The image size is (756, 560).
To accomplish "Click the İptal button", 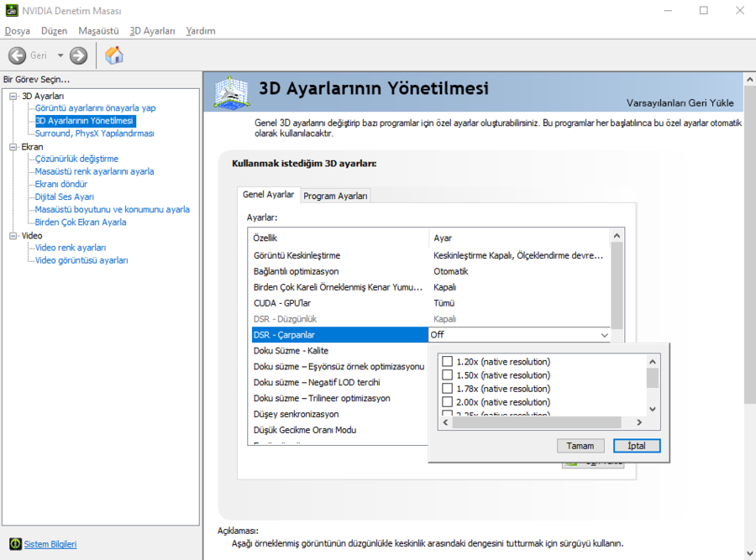I will coord(636,446).
